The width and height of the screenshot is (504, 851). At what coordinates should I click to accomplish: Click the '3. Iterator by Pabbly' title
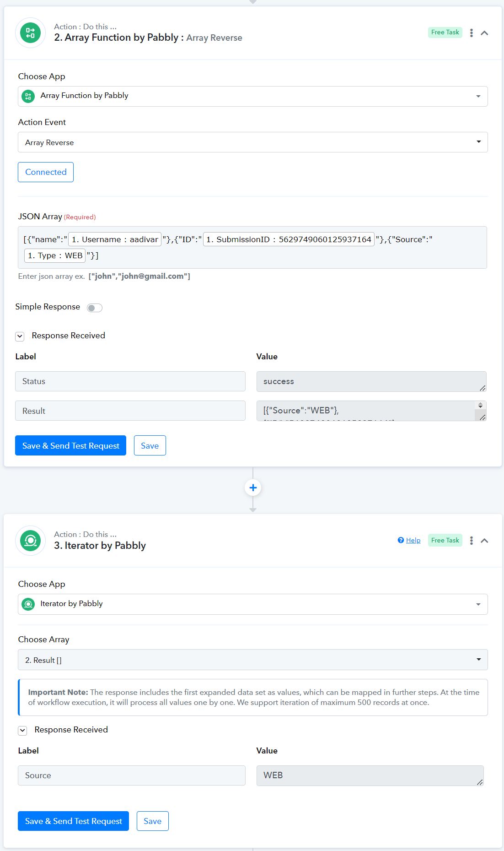coord(100,546)
